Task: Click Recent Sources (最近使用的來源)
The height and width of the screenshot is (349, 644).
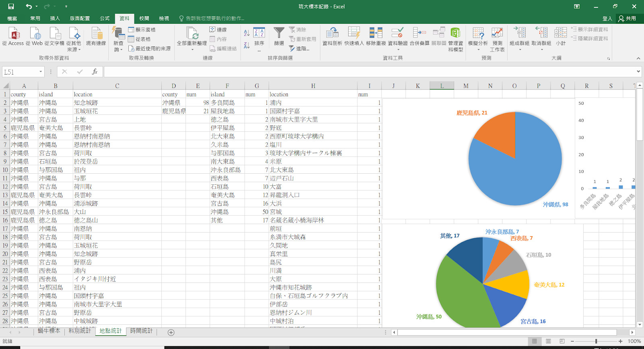Action: point(149,48)
